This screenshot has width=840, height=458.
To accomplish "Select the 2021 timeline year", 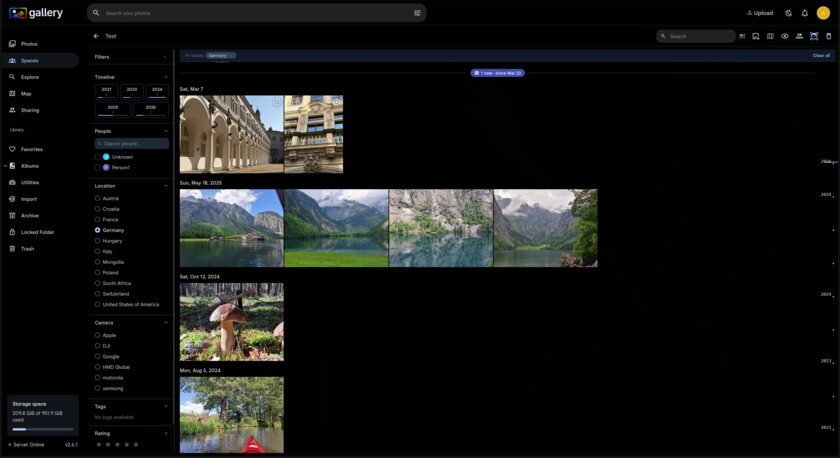I will pos(107,92).
